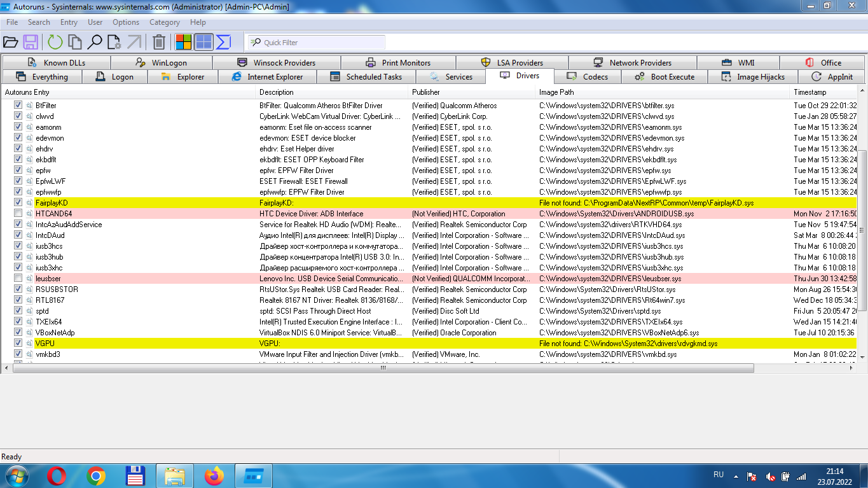
Task: Launch Google Chrome from the taskbar
Action: [96, 476]
